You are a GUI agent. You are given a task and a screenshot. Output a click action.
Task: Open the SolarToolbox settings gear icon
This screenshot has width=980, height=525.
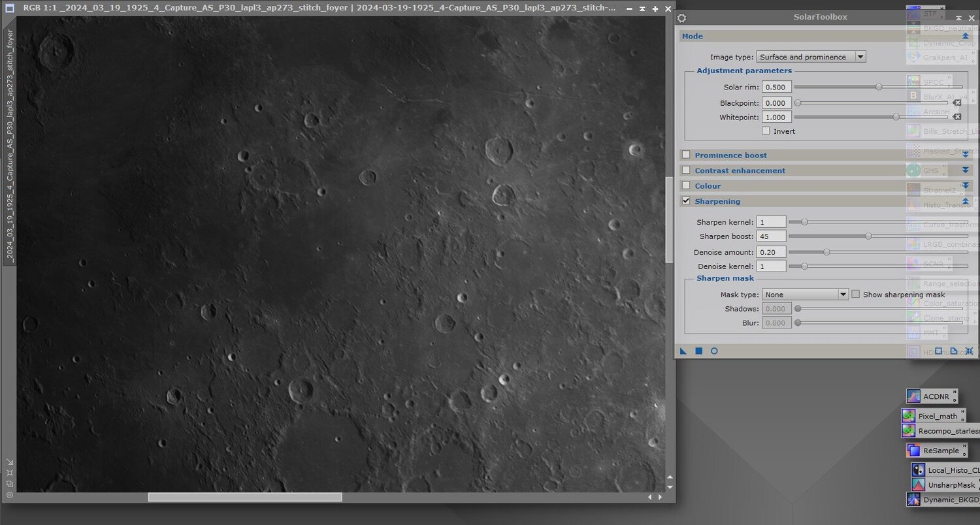681,18
